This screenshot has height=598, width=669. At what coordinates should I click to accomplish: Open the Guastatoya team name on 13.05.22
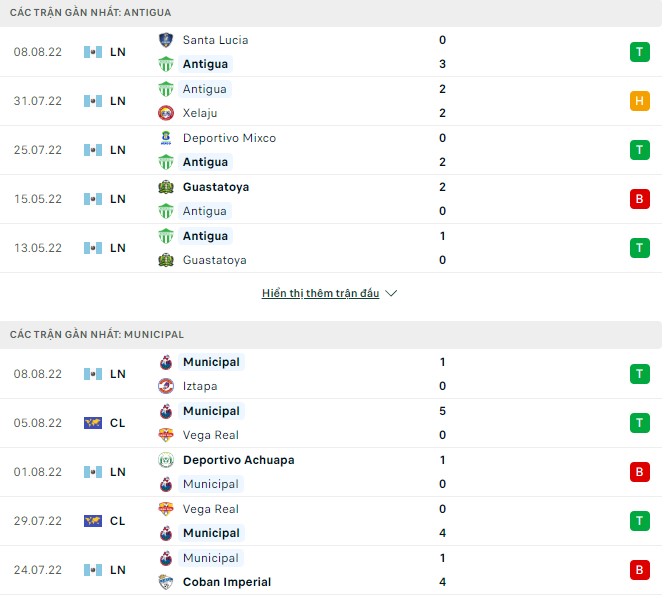pyautogui.click(x=214, y=260)
